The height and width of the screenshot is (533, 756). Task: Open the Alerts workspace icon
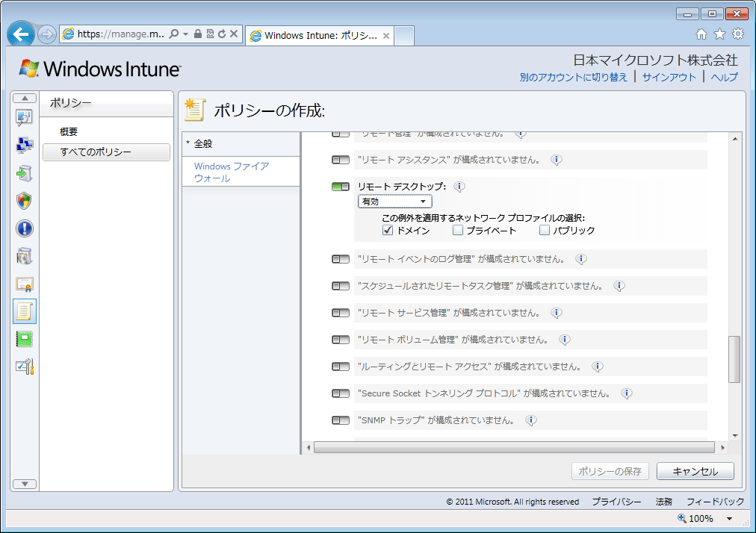[x=24, y=228]
